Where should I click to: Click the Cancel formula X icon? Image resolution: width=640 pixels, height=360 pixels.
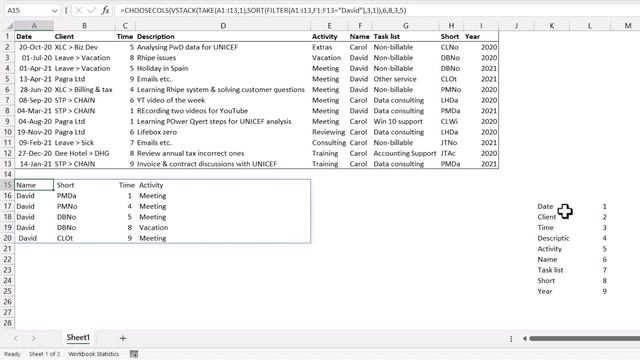tap(79, 10)
